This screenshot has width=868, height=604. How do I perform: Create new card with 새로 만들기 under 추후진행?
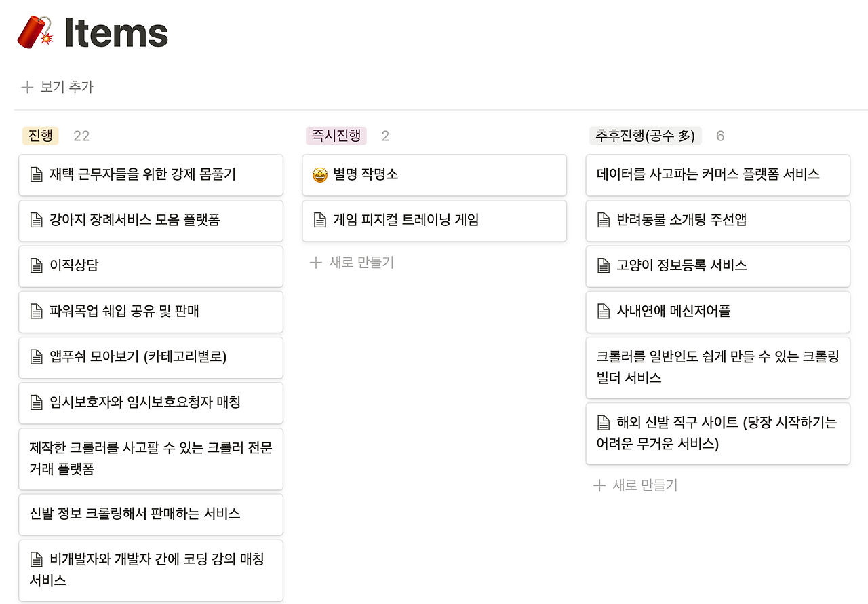635,485
